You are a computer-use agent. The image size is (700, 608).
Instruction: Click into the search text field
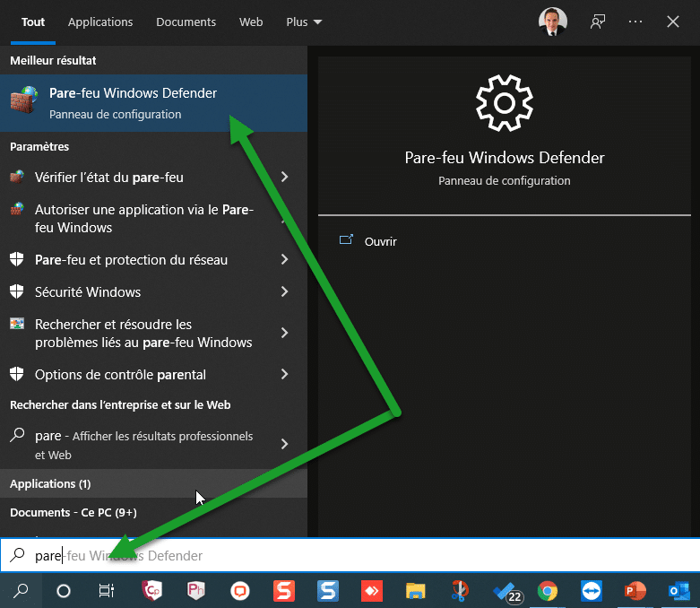pyautogui.click(x=350, y=555)
